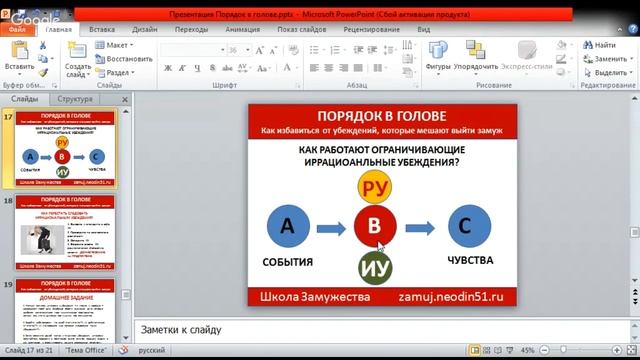This screenshot has width=640, height=360.
Task: Close the slides thumbnail pane
Action: [125, 100]
